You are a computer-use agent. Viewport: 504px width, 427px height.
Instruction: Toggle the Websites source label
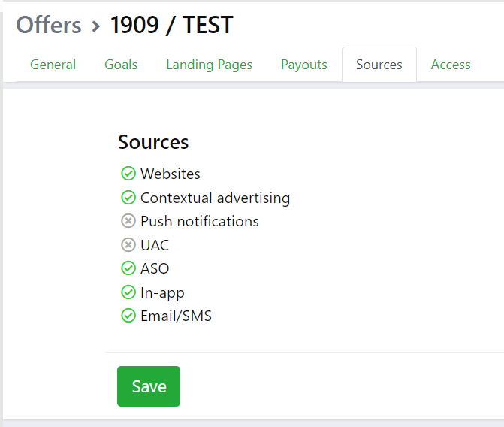tap(171, 174)
